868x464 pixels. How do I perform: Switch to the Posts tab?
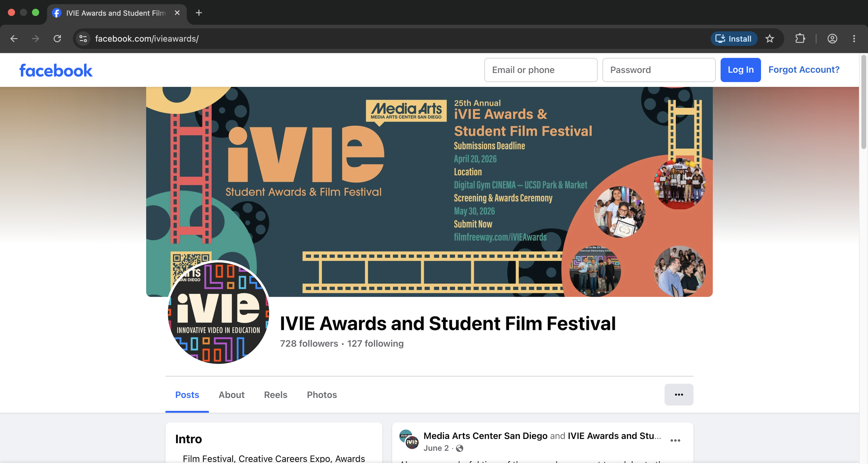coord(187,395)
